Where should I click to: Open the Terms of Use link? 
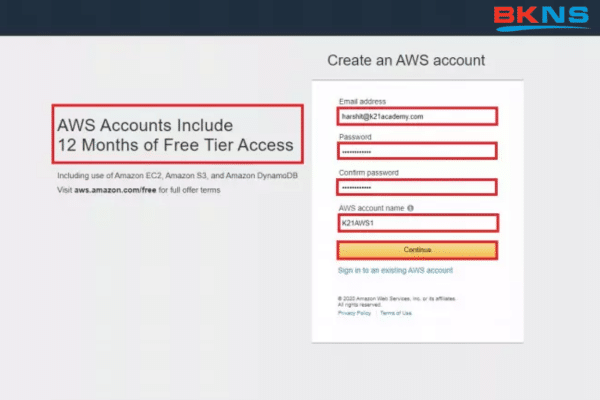click(396, 313)
